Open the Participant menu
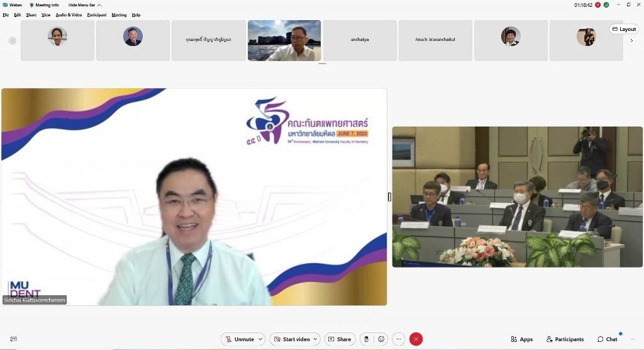The width and height of the screenshot is (644, 350). 97,15
